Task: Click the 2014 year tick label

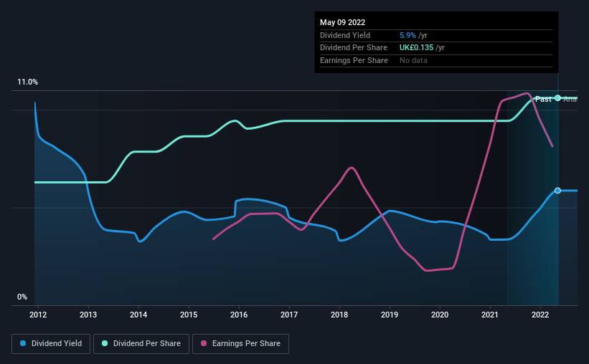Action: [x=138, y=315]
